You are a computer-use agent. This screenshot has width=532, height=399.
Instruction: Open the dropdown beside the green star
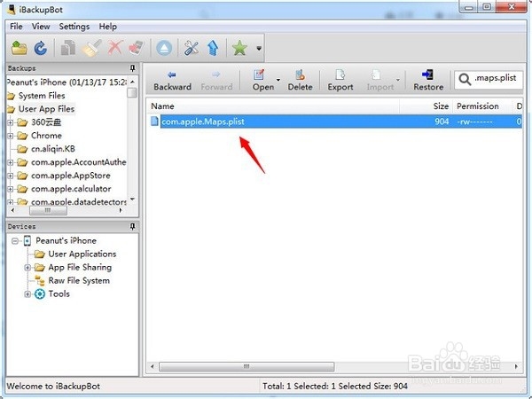(x=259, y=48)
